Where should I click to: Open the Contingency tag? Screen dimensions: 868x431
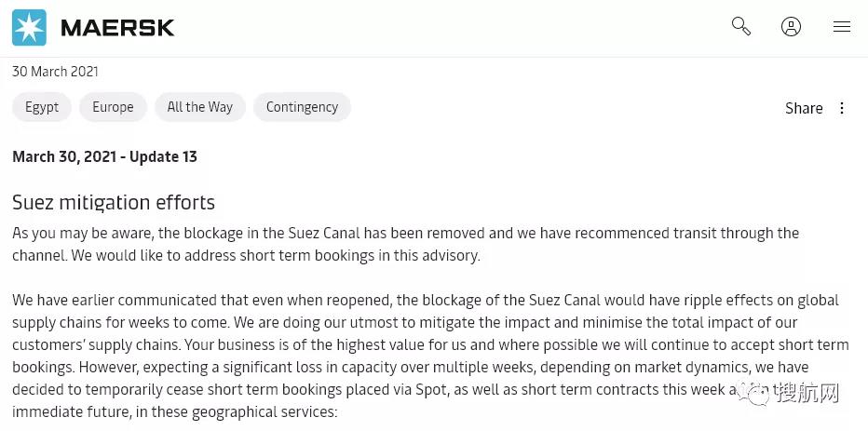coord(302,107)
